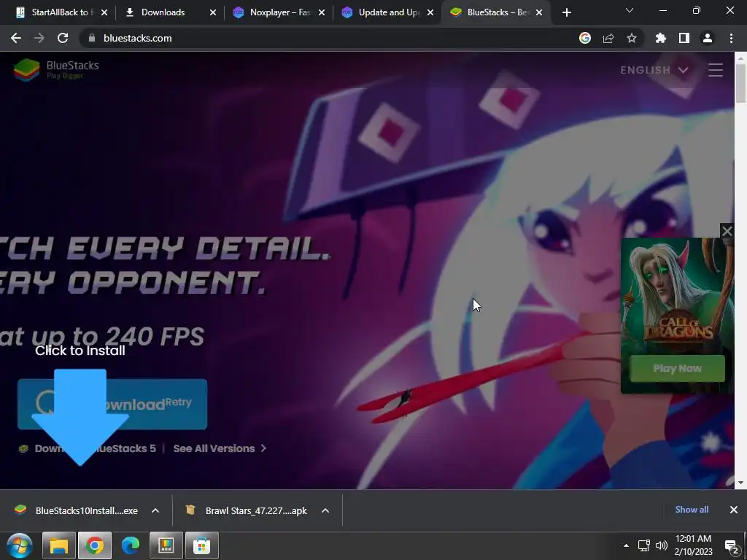Close the Call of Dragons ad
This screenshot has height=560, width=747.
coord(727,231)
